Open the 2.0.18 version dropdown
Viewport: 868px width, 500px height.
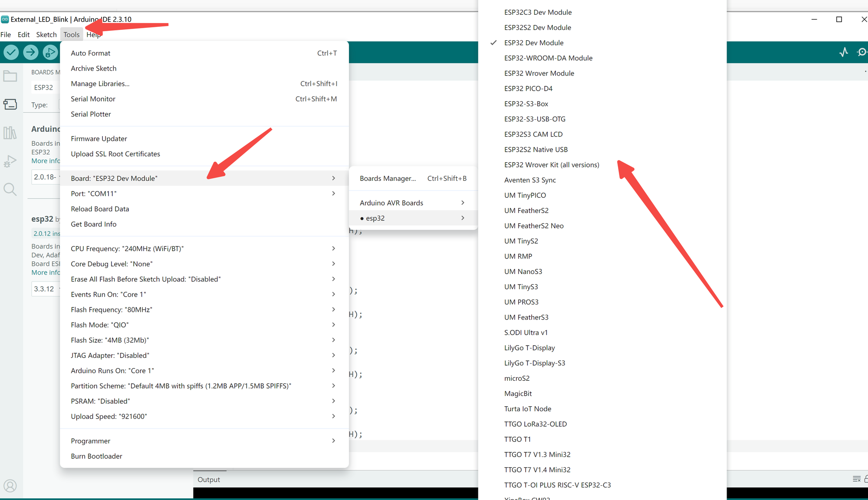46,177
